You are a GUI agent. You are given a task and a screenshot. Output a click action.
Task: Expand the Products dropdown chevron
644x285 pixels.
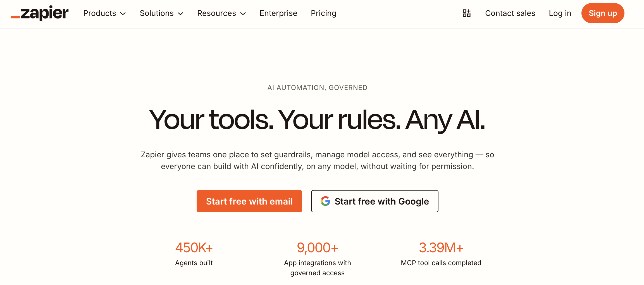click(x=123, y=14)
